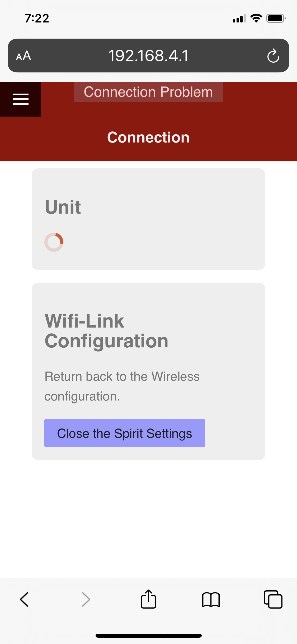Tap the cellular signal bars
297x644 pixels.
pyautogui.click(x=239, y=19)
